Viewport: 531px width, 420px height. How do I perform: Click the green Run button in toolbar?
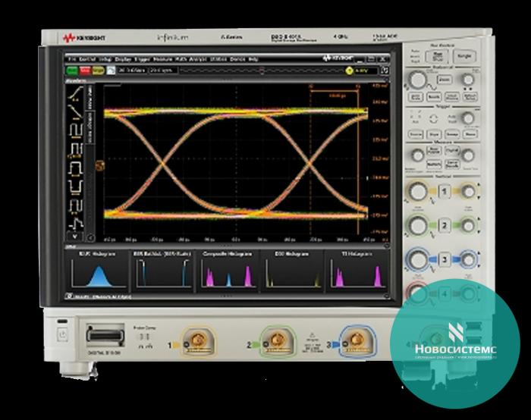point(72,71)
